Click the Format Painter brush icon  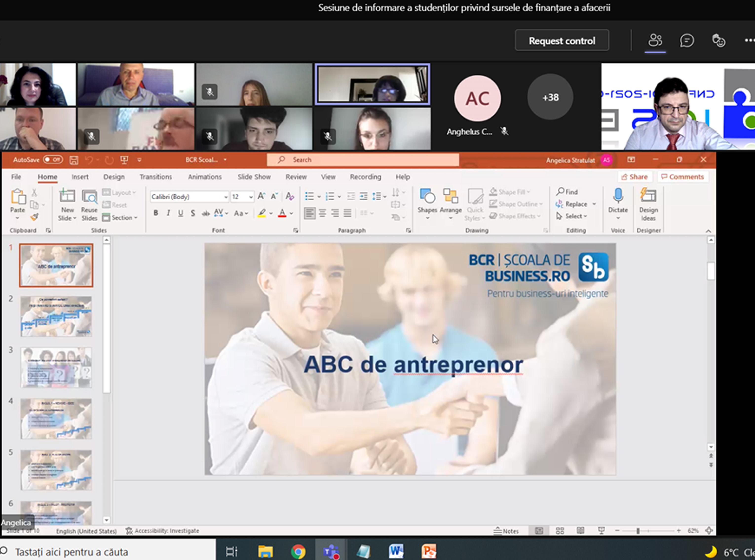34,217
